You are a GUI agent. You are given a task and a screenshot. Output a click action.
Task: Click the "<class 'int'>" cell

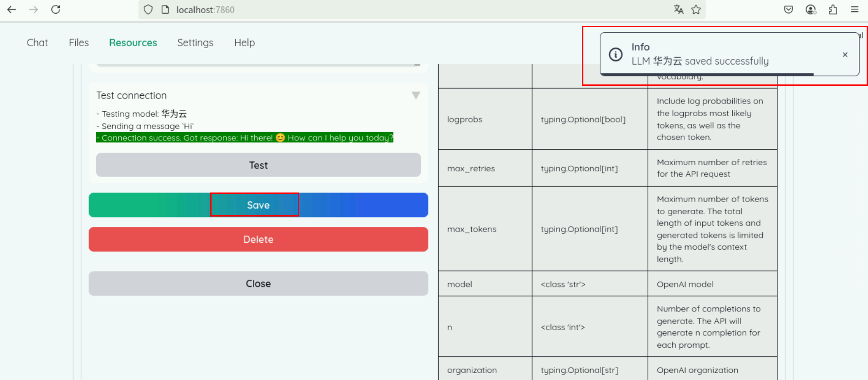click(x=590, y=327)
